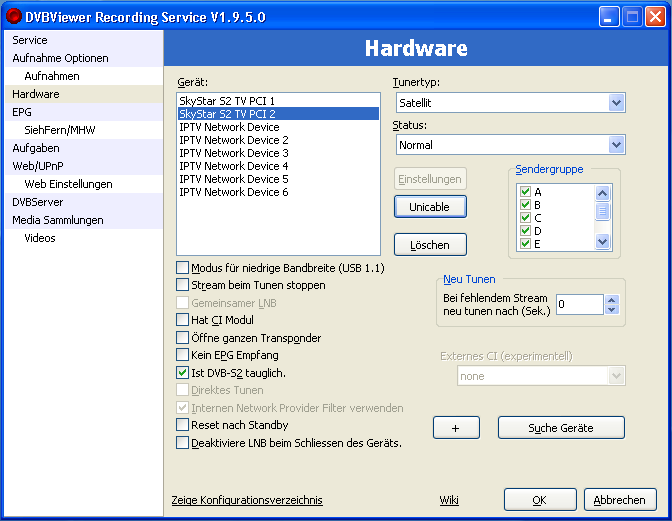Select Aufnahme Optionen in sidebar
The image size is (672, 521).
(x=60, y=58)
